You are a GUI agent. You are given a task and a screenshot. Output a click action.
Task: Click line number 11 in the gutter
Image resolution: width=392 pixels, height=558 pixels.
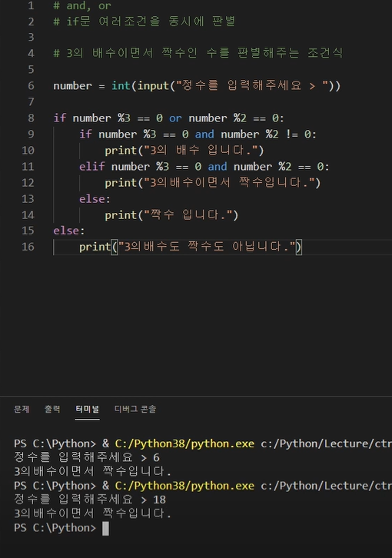pyautogui.click(x=28, y=167)
